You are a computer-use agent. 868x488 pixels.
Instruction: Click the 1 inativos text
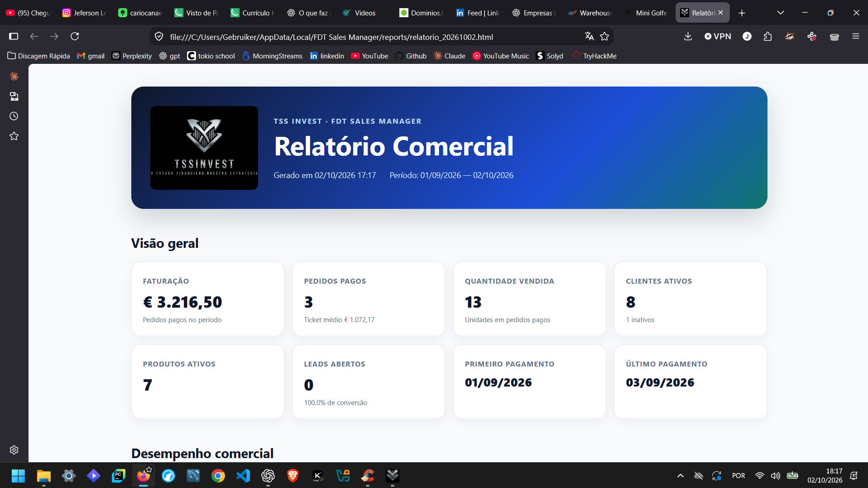click(x=640, y=320)
